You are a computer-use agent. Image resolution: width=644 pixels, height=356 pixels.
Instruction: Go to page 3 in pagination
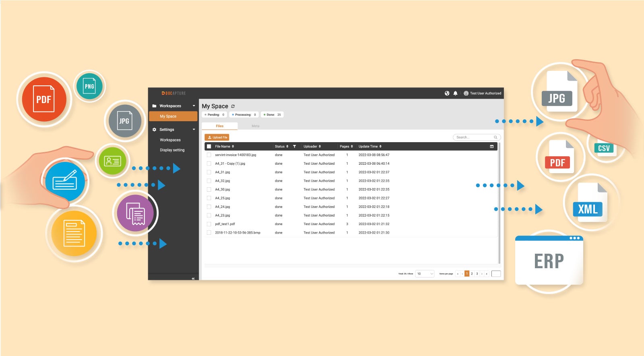(477, 274)
